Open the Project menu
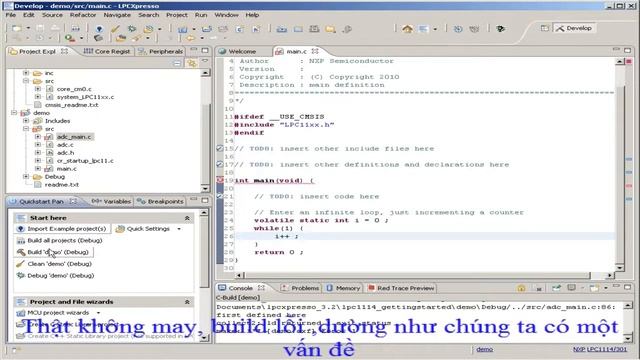Image resolution: width=640 pixels, height=360 pixels. pyautogui.click(x=177, y=15)
